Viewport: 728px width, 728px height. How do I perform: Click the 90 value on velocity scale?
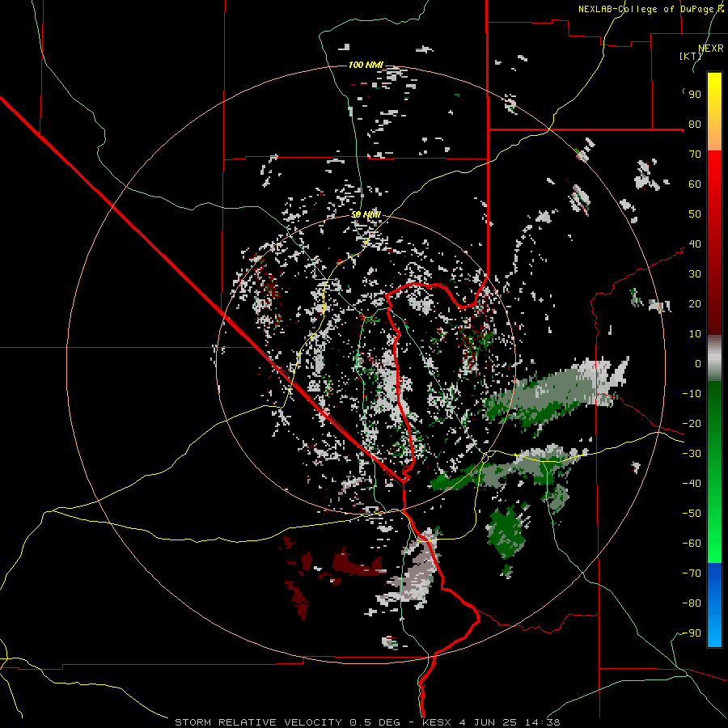coord(695,95)
